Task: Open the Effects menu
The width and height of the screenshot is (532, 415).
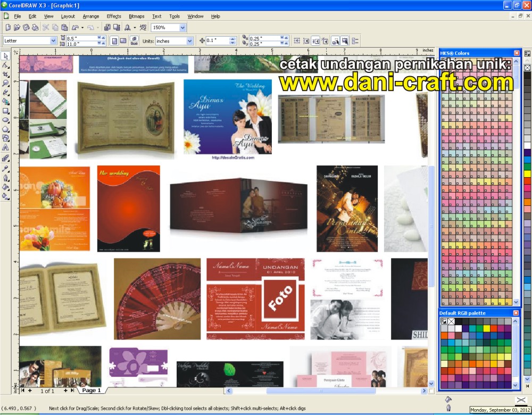Action: coord(114,16)
